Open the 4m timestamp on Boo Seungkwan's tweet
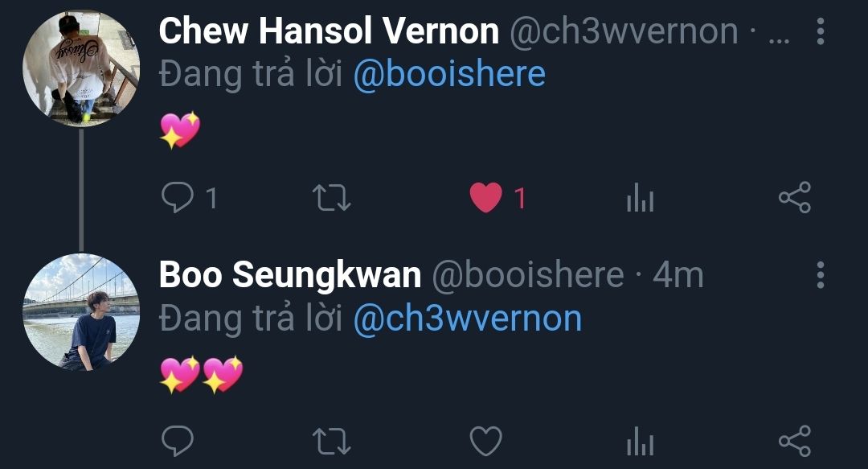868x469 pixels. click(x=678, y=275)
